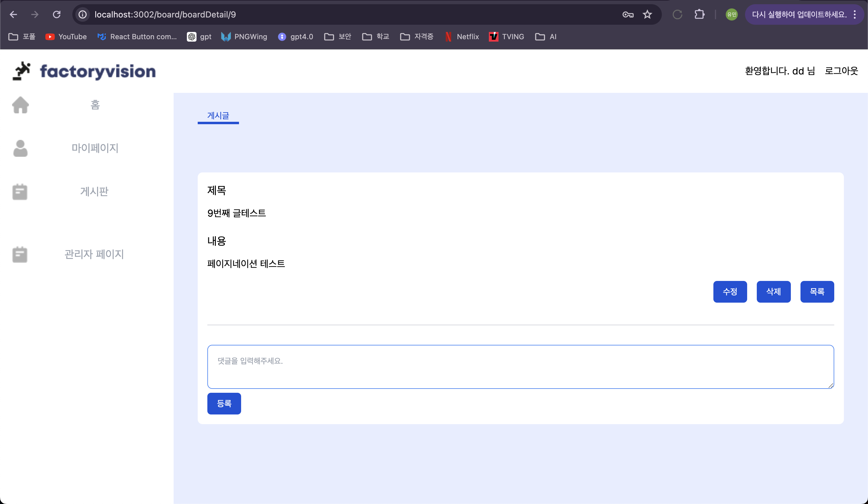Open the React Button com... bookmark
Viewport: 868px width, 504px height.
(137, 36)
